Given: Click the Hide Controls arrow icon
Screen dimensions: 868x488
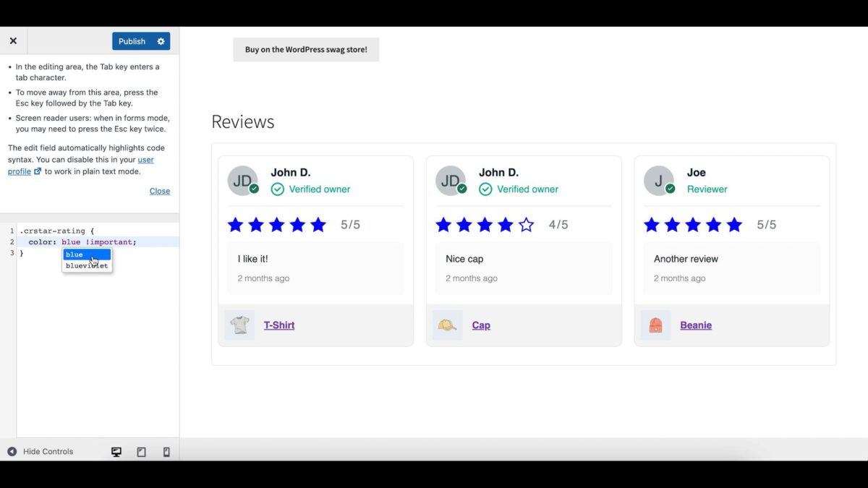Looking at the screenshot, I should pyautogui.click(x=11, y=451).
